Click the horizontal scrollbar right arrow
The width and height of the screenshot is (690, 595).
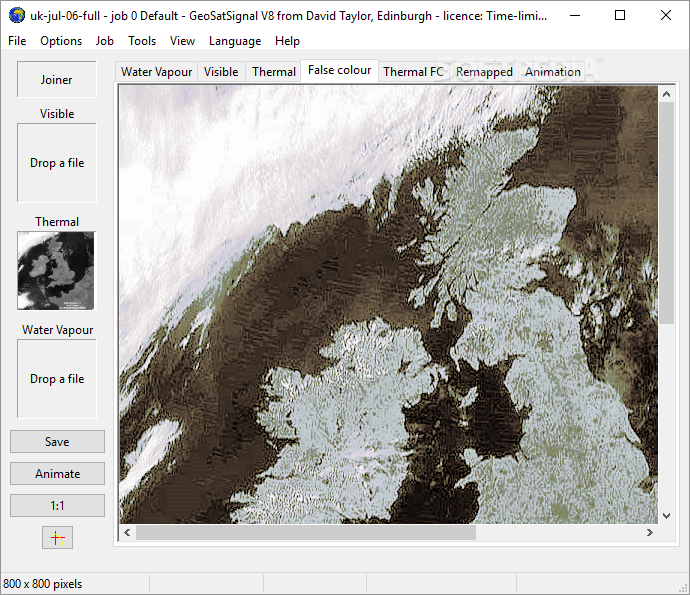click(x=650, y=533)
